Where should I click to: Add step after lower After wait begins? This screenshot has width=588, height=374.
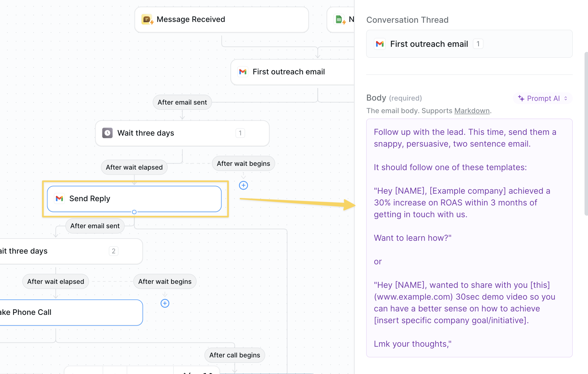coord(165,303)
